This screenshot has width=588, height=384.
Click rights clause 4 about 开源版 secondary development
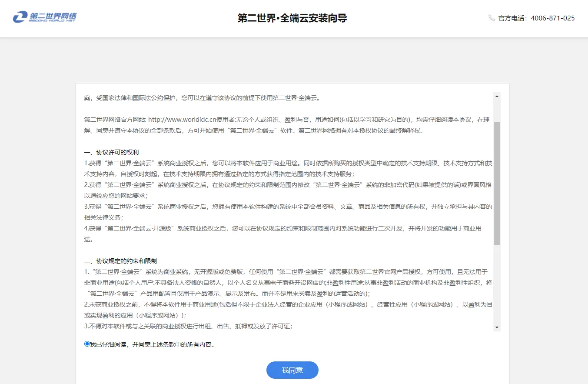(x=282, y=228)
